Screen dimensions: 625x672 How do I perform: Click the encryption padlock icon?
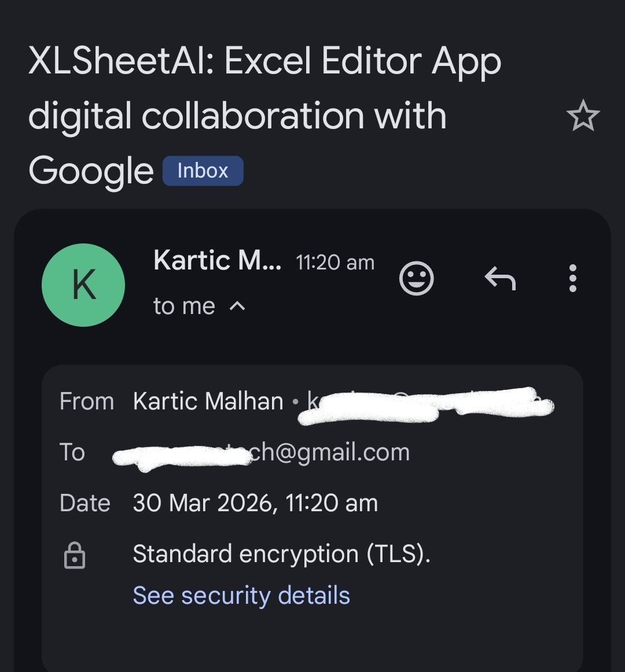point(75,556)
